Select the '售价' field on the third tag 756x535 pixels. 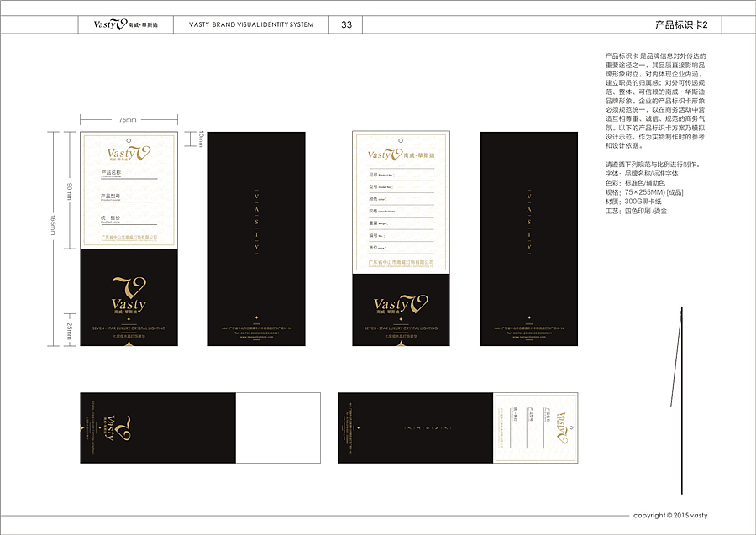[x=402, y=249]
